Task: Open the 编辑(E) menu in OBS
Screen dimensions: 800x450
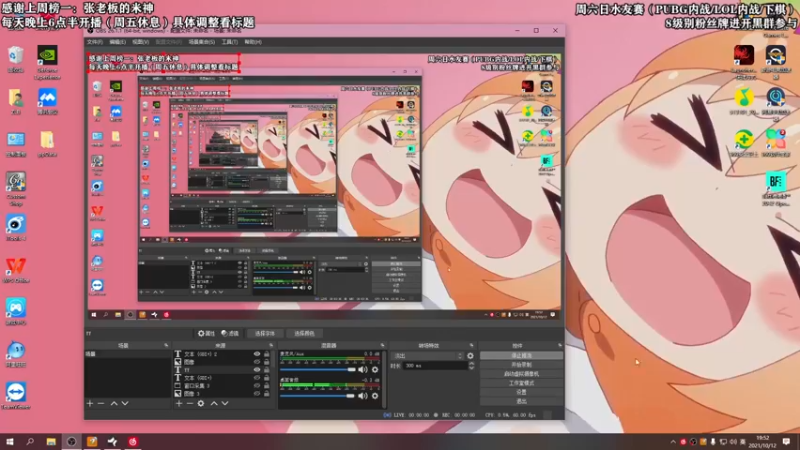Action: pyautogui.click(x=117, y=42)
